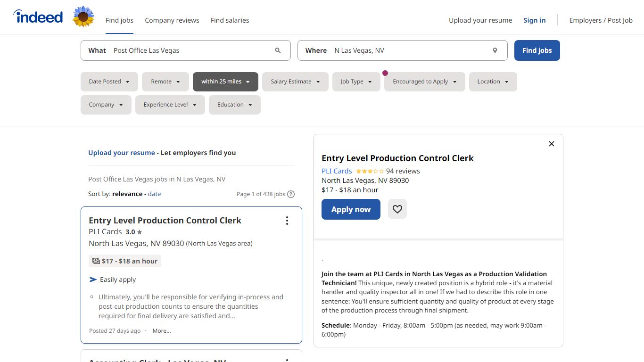Open the three-dot menu on Production Control Clerk card

(287, 221)
